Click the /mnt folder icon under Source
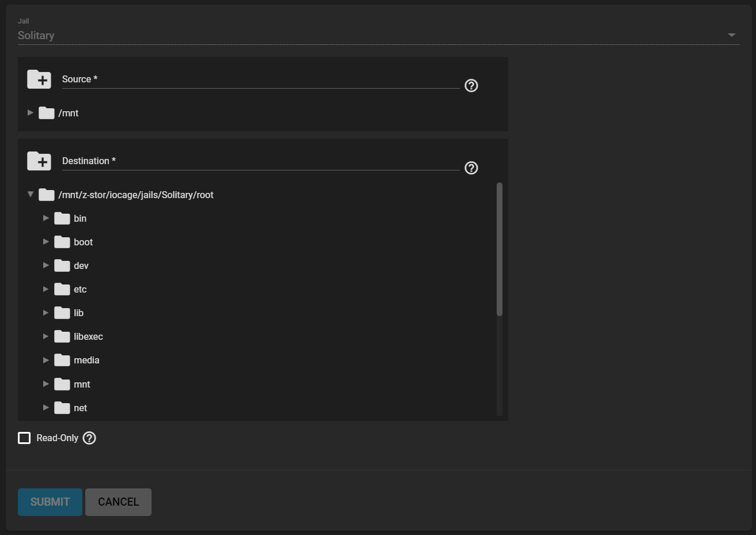 47,113
